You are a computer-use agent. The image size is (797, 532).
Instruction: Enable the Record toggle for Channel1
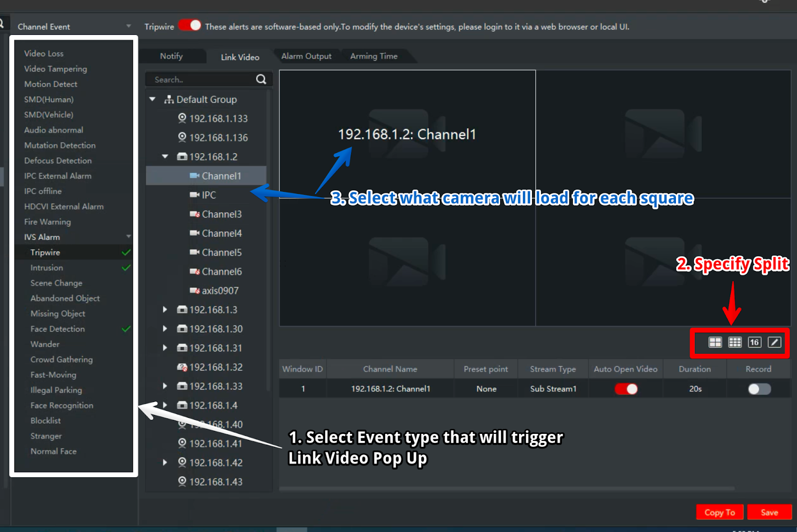pyautogui.click(x=759, y=389)
